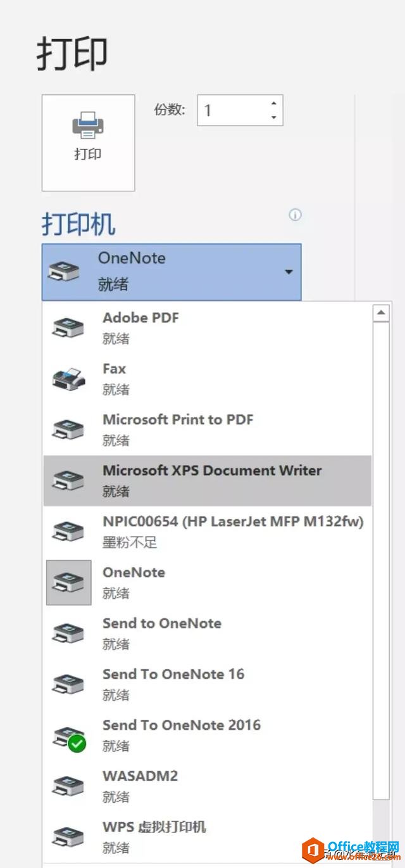
Task: Decrease copies with the down stepper arrow
Action: pos(273,118)
